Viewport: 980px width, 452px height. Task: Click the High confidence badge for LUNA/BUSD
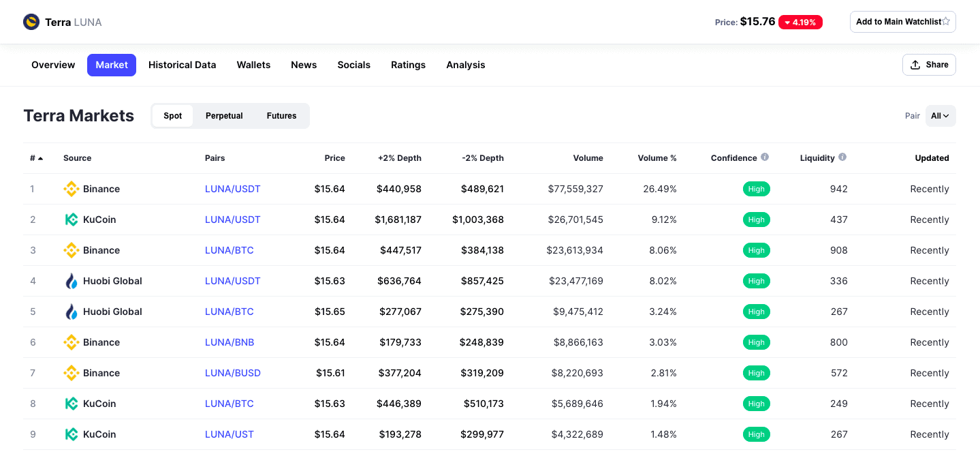(757, 373)
